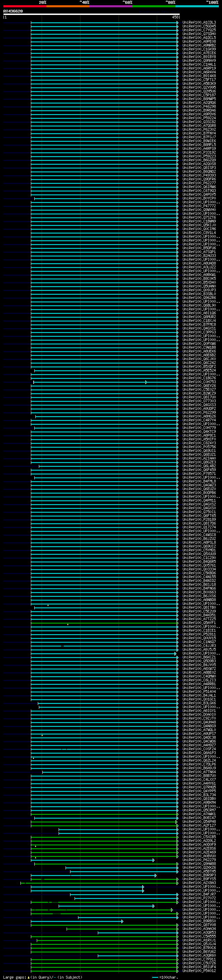This screenshot has height=980, width=222.
Task: Select hit label UniRef100_Q6CJK0
Action: [199, 359]
